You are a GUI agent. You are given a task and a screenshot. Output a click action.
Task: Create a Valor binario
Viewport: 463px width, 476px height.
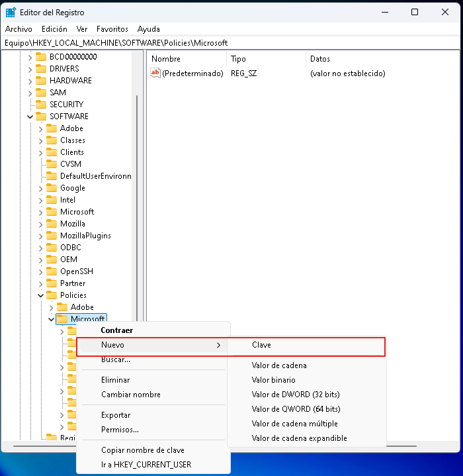point(306,380)
